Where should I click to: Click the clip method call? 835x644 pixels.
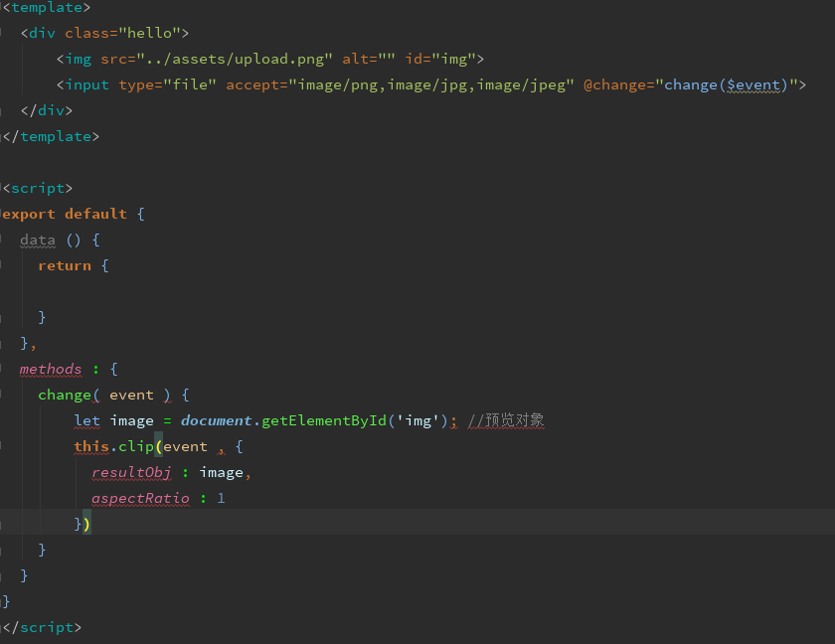(x=136, y=446)
